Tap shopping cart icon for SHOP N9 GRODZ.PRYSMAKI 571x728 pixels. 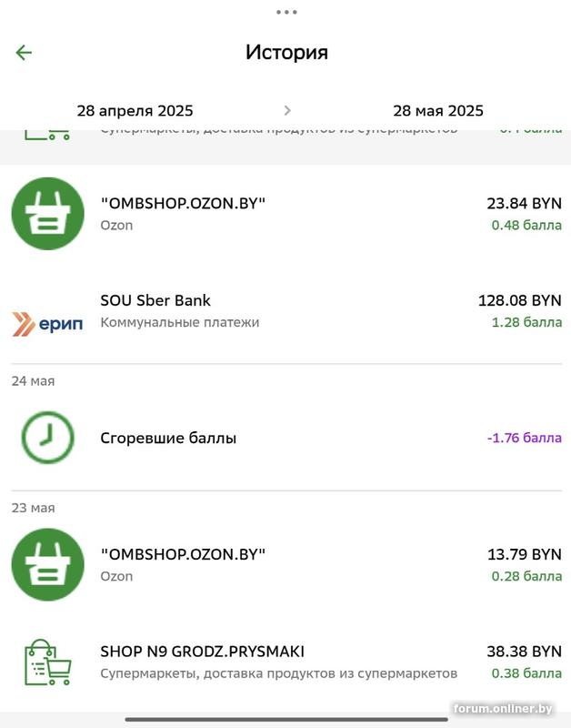pyautogui.click(x=47, y=662)
